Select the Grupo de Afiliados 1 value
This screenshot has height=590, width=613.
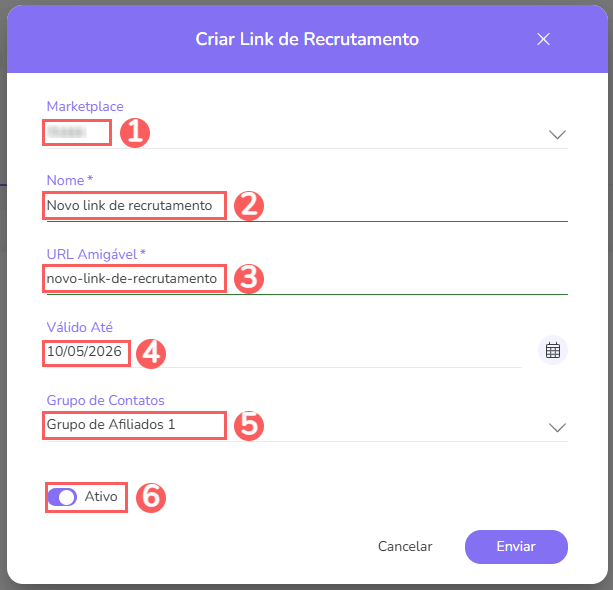pos(111,425)
